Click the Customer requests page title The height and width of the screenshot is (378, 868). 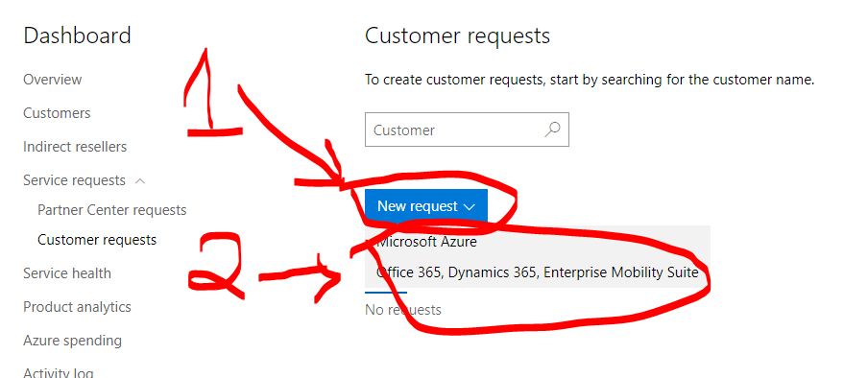click(457, 35)
